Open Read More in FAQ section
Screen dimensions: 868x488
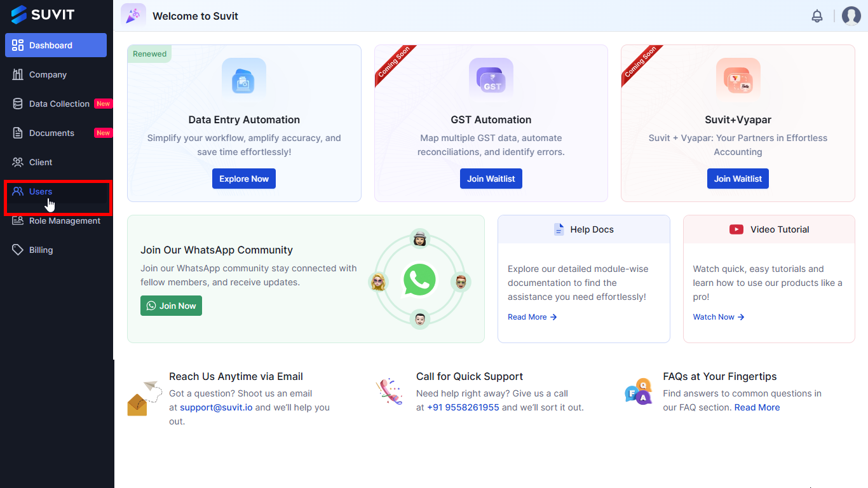pyautogui.click(x=757, y=407)
